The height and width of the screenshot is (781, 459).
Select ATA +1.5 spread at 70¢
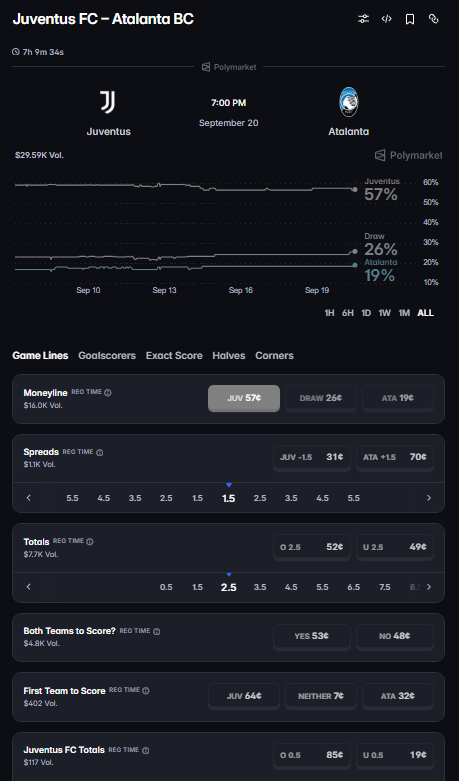(x=395, y=457)
